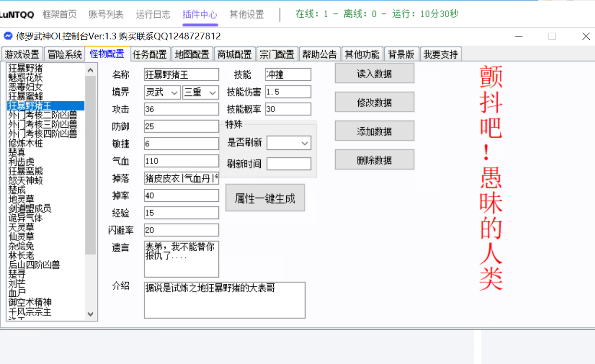Open the 运行日志 menu item
Screen dimensions: 595x364
[x=153, y=14]
